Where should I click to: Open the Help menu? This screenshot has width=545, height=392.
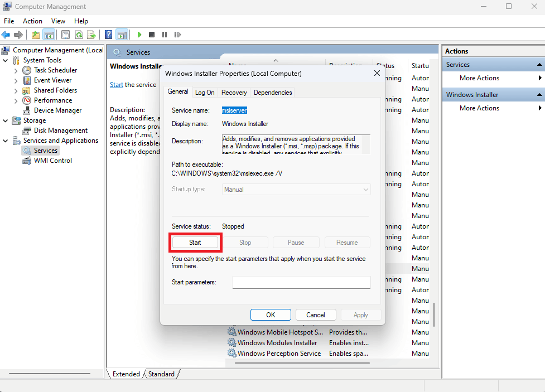tap(81, 21)
